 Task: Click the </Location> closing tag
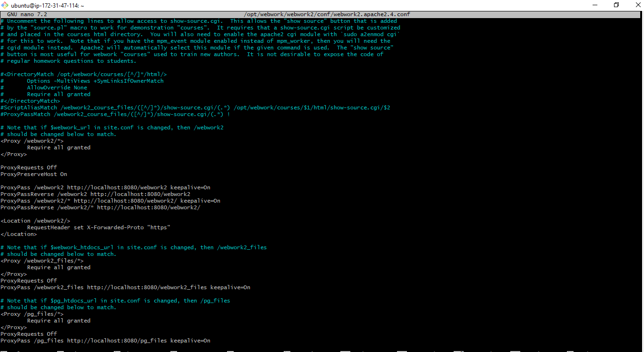[x=19, y=234]
